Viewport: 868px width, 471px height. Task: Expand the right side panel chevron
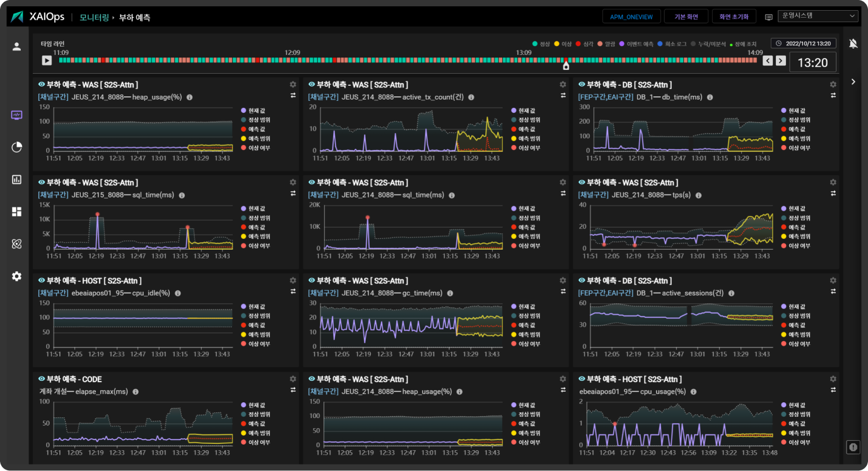click(853, 81)
